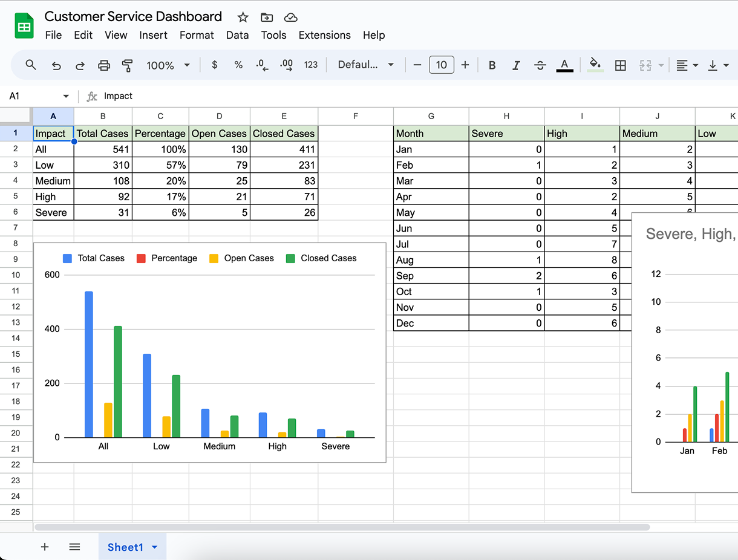The height and width of the screenshot is (560, 738).
Task: Open the Extensions menu
Action: tap(324, 35)
